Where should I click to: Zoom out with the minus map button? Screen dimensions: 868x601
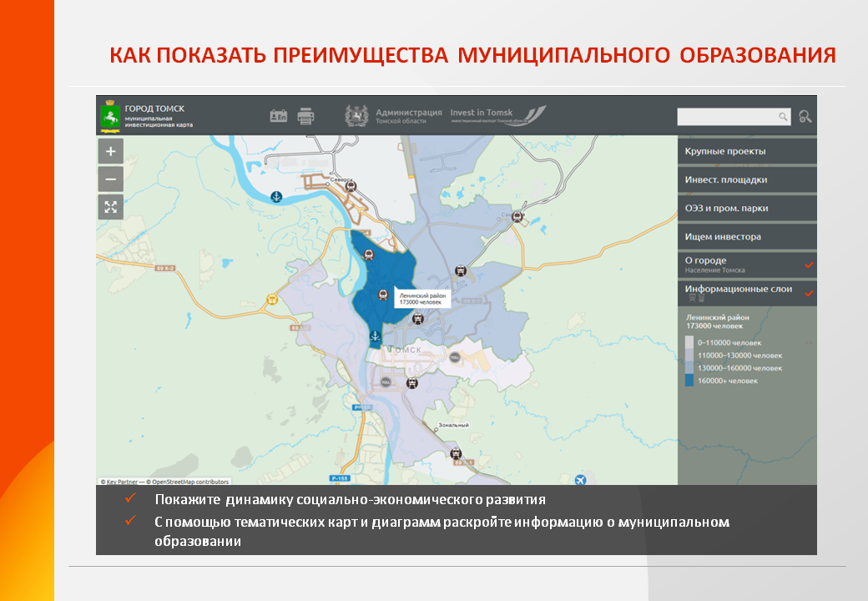coord(111,179)
